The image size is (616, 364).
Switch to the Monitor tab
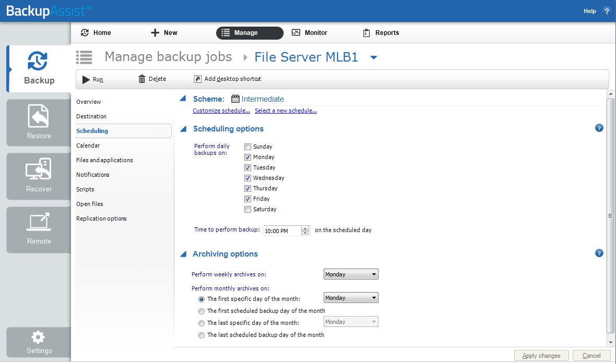click(x=310, y=33)
